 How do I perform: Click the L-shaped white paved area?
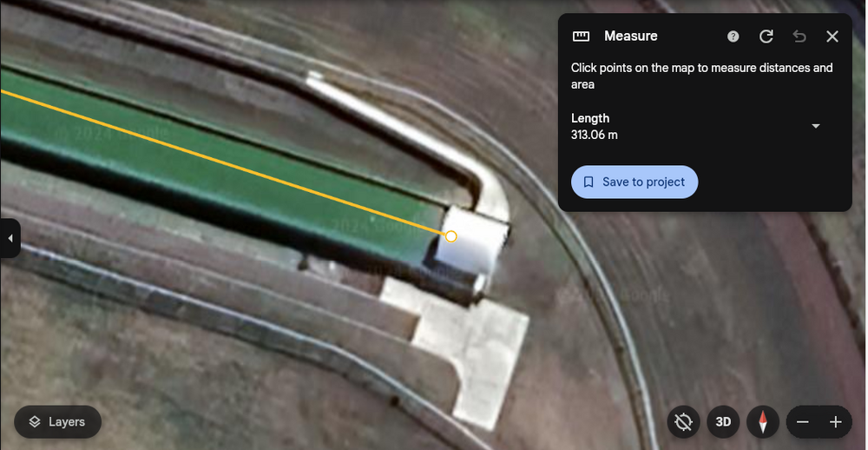(x=473, y=347)
